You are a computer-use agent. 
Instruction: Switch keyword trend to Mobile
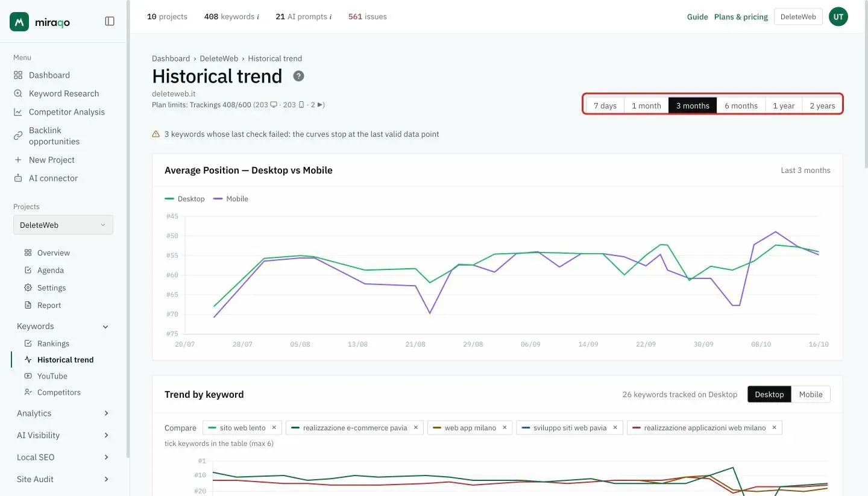[811, 394]
